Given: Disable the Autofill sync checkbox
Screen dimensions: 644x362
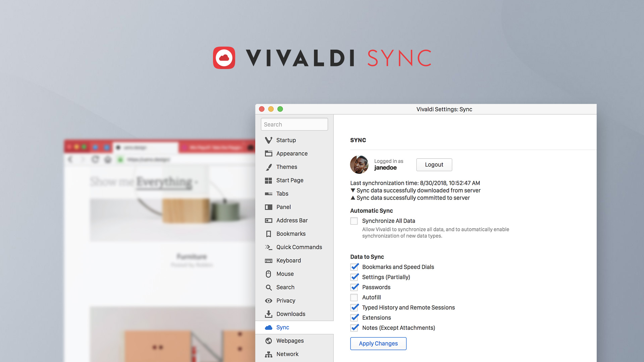Looking at the screenshot, I should pyautogui.click(x=354, y=297).
